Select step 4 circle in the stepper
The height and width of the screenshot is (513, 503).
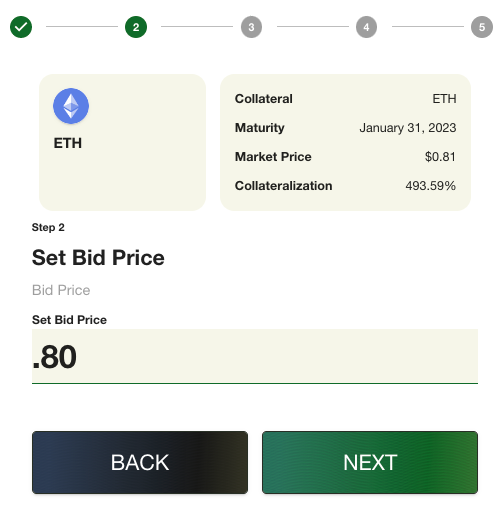(366, 27)
